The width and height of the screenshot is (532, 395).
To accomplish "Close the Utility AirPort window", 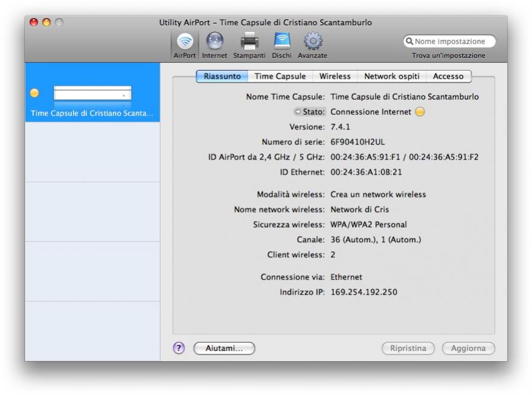I will coord(34,22).
